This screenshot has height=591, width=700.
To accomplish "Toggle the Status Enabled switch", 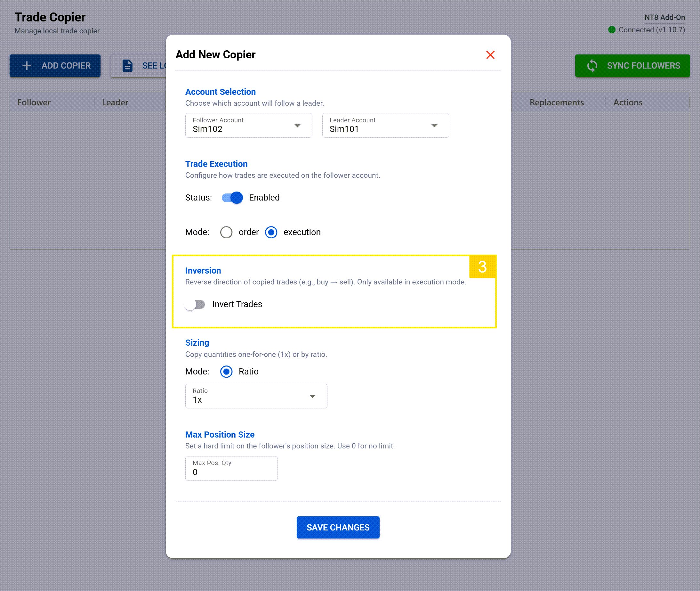I will [232, 198].
